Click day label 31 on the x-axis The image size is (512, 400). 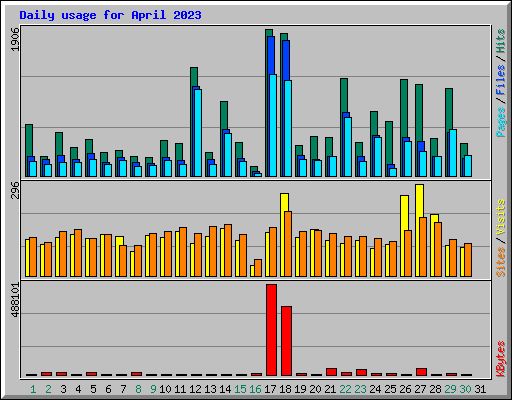[480, 389]
